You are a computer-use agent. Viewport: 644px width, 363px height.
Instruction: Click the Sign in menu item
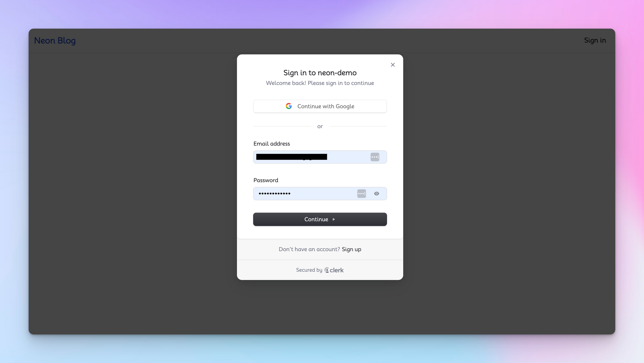pyautogui.click(x=595, y=40)
